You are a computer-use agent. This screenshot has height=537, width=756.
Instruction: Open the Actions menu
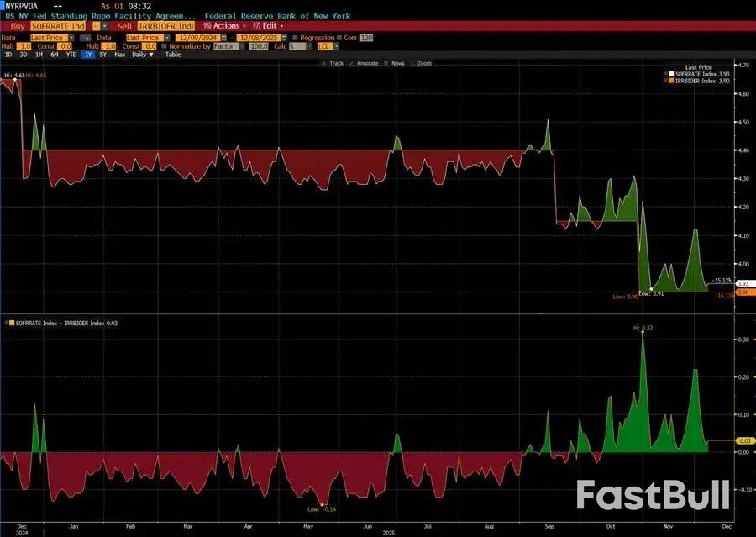click(224, 26)
